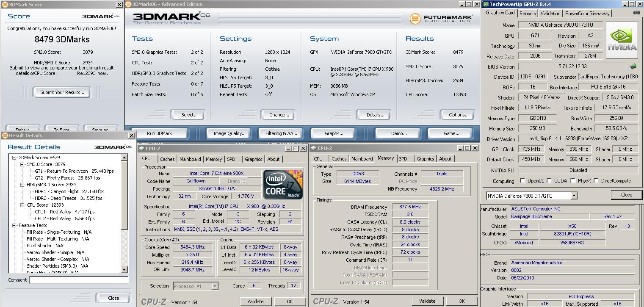The width and height of the screenshot is (644, 307).
Task: Open the Validation tab in GPU-Z
Action: pos(550,14)
